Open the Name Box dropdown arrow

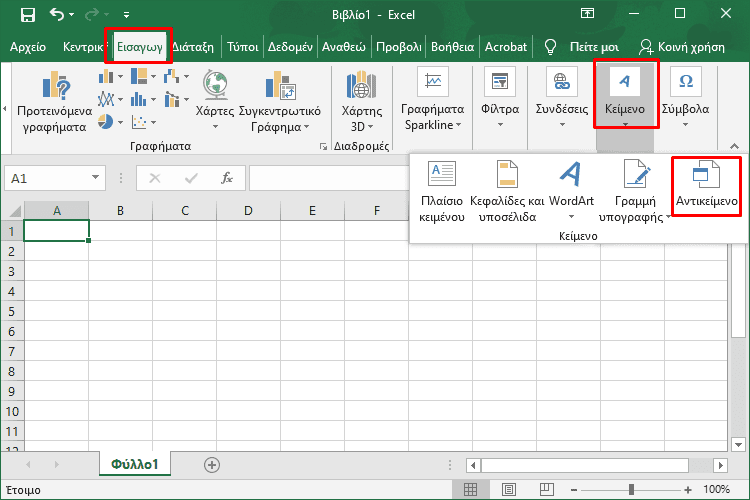[x=95, y=178]
